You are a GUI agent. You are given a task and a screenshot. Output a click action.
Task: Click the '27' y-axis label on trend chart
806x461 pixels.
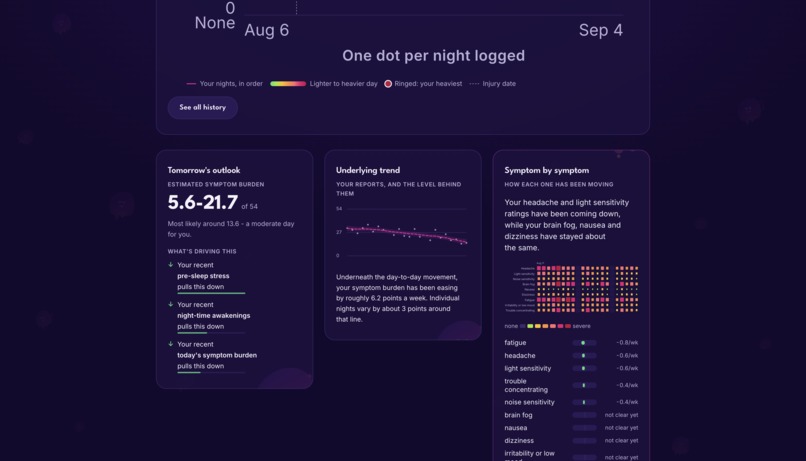click(x=339, y=232)
